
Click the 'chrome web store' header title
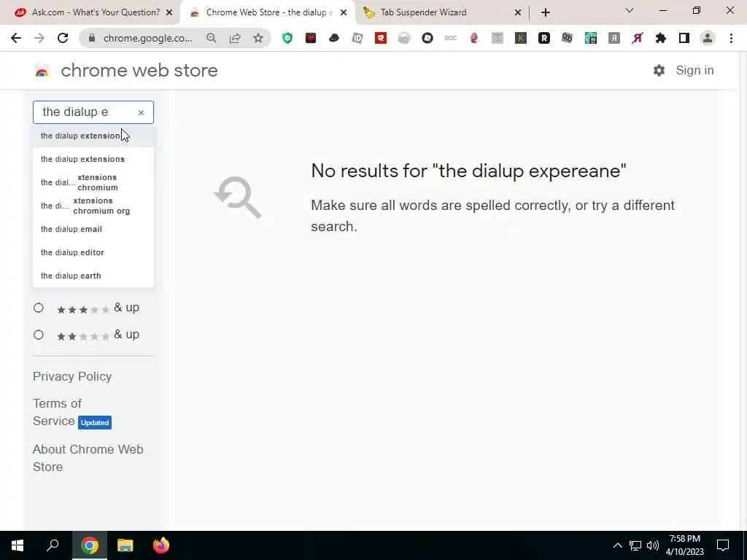(x=139, y=71)
